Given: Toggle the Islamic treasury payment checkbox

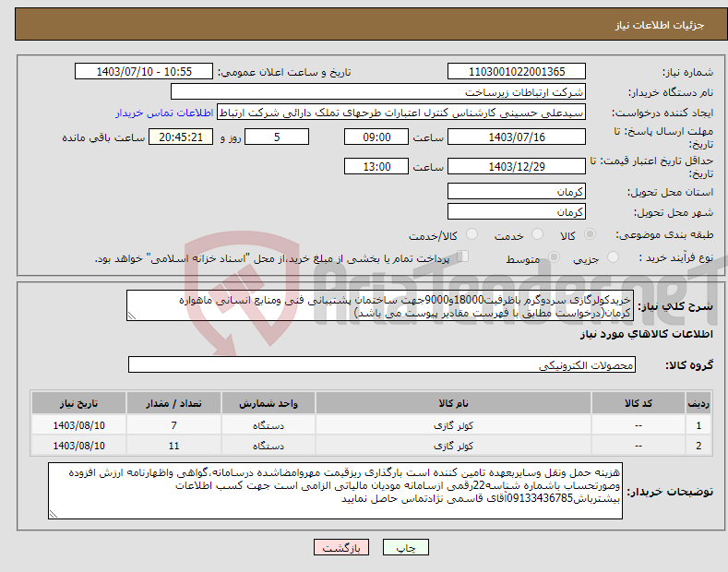Looking at the screenshot, I should [x=462, y=256].
